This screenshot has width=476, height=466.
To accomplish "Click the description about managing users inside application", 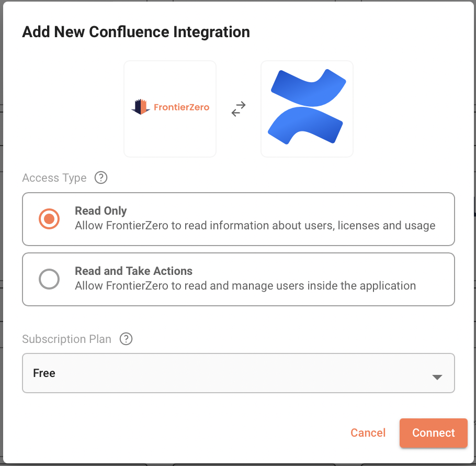I will [245, 286].
